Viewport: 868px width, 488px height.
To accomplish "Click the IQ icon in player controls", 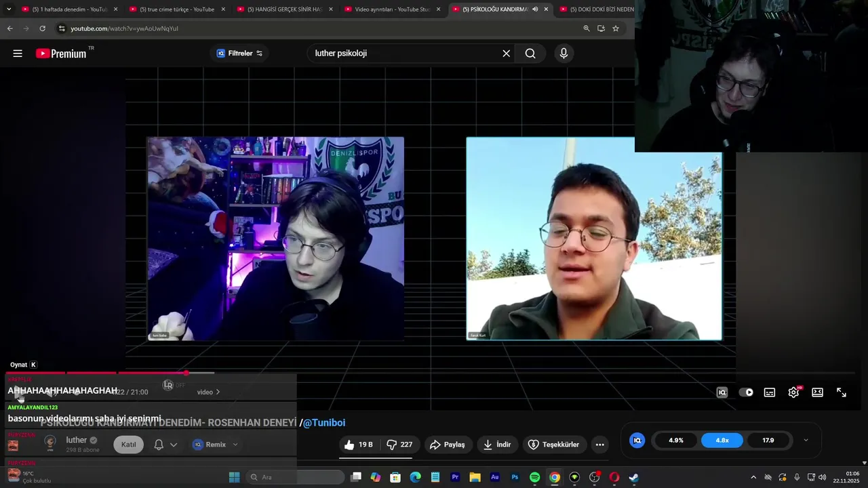I will (722, 392).
